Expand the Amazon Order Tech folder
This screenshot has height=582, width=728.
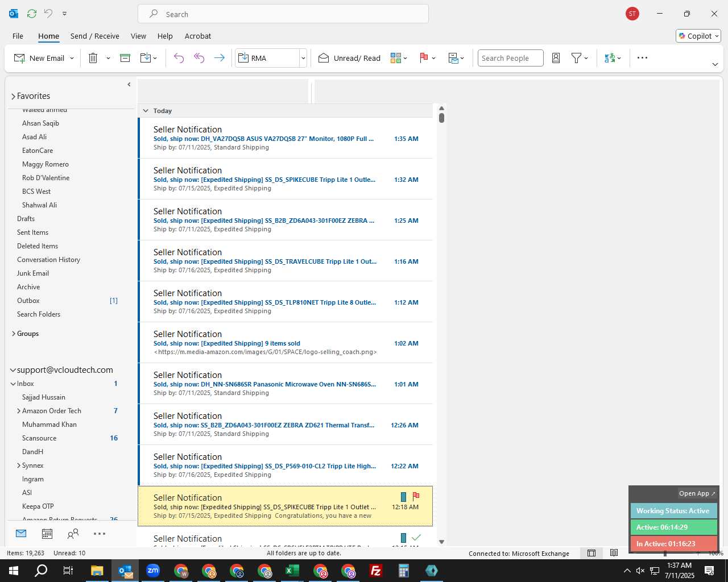tap(18, 411)
